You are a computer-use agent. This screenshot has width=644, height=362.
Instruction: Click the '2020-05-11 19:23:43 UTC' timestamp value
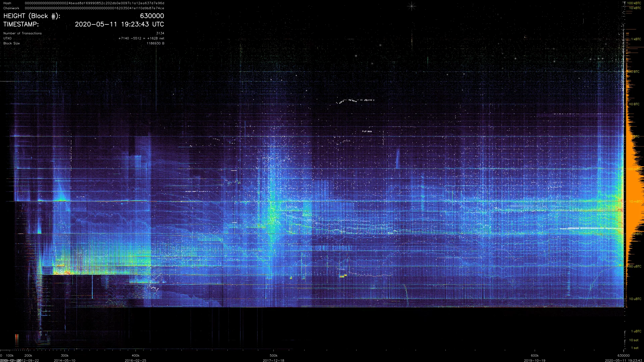pos(119,24)
